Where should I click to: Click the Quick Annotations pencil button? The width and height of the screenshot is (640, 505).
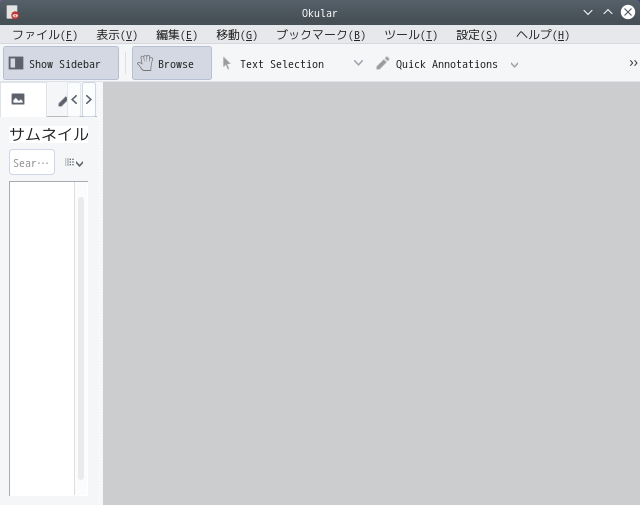[x=437, y=64]
